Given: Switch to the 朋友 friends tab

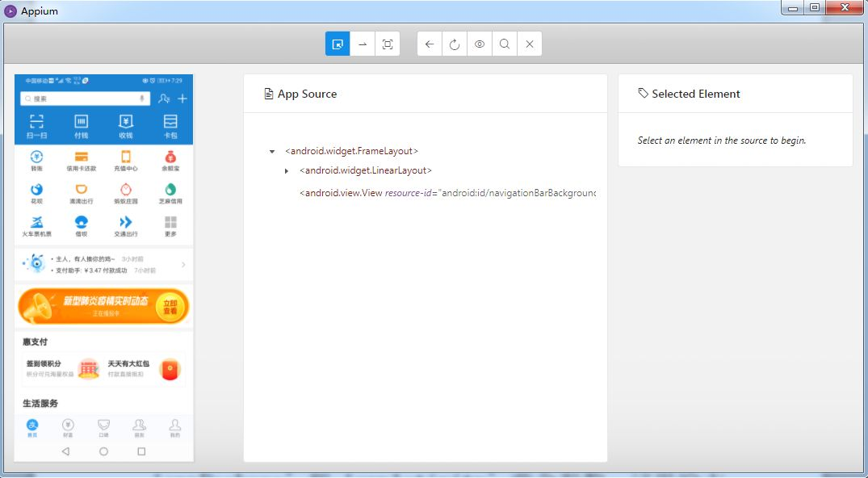Looking at the screenshot, I should point(139,428).
